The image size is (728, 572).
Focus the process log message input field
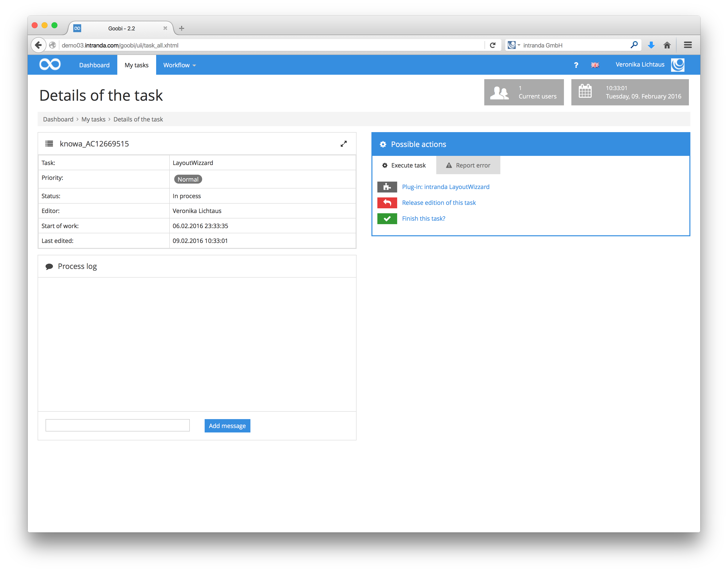click(x=118, y=425)
